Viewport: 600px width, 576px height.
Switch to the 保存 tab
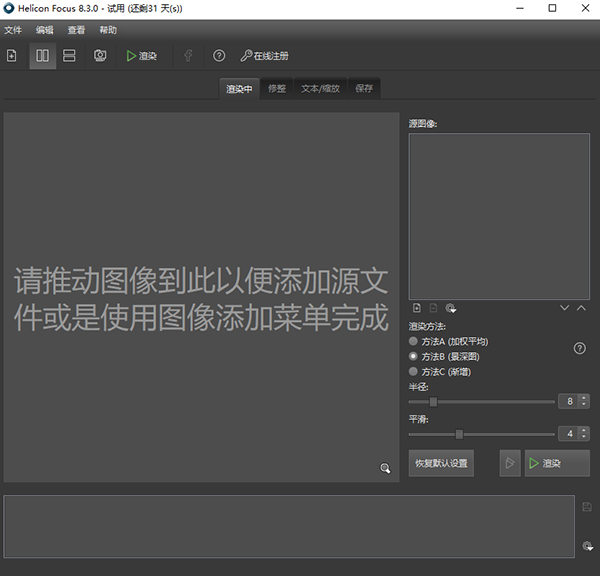tap(364, 89)
